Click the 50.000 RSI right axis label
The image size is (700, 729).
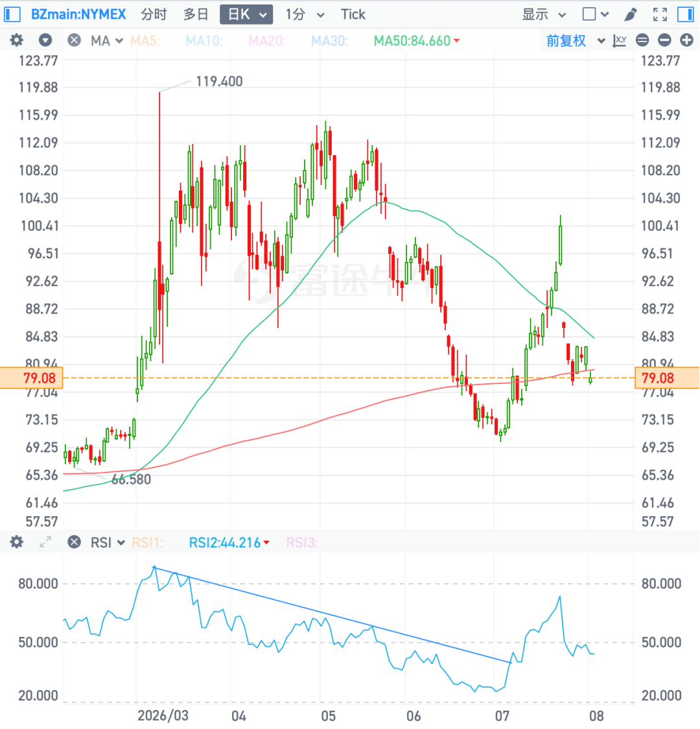[662, 642]
